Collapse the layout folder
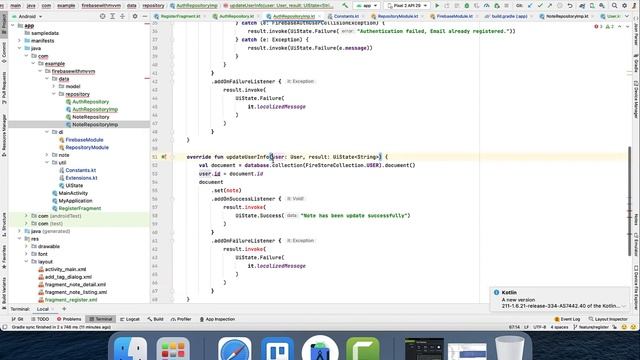 (26, 262)
